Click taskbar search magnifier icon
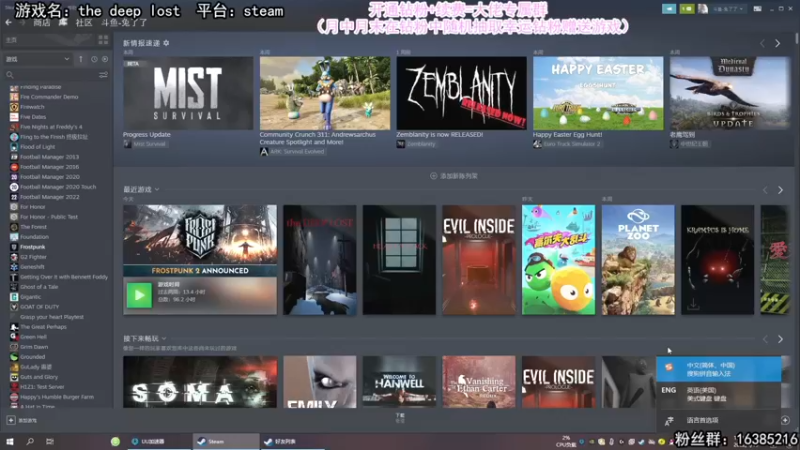 click(30, 441)
